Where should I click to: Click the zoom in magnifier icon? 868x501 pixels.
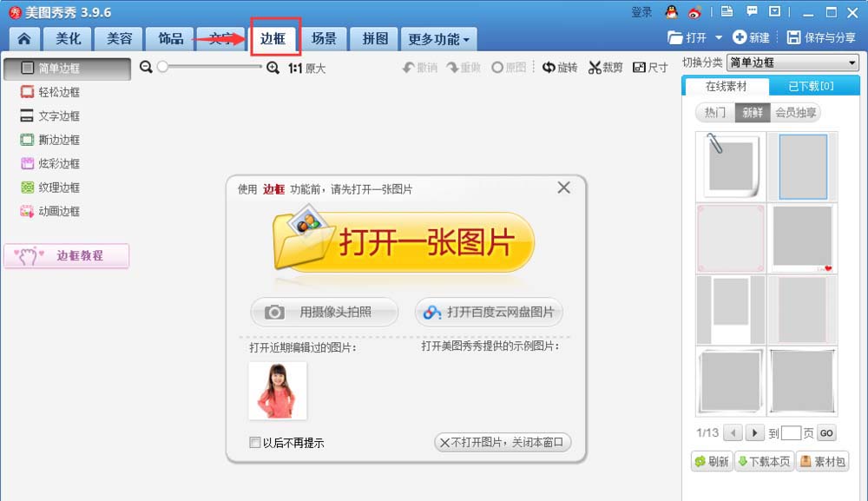click(x=273, y=68)
